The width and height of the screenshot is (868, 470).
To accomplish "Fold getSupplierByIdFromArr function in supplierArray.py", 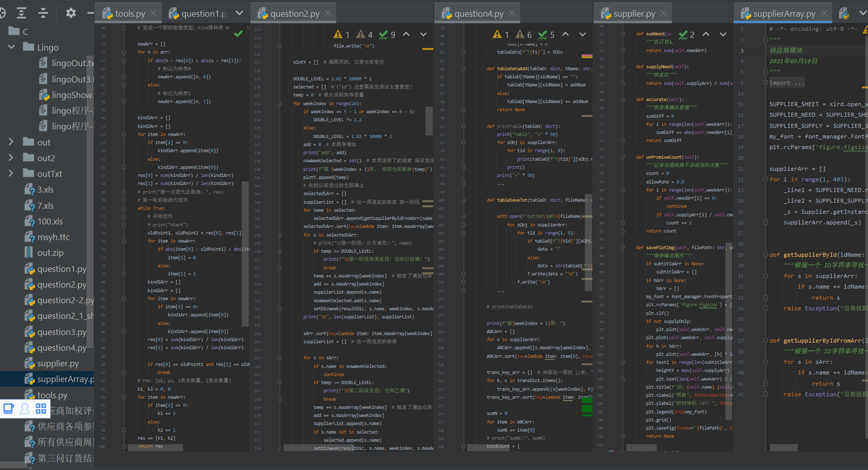I will point(765,341).
